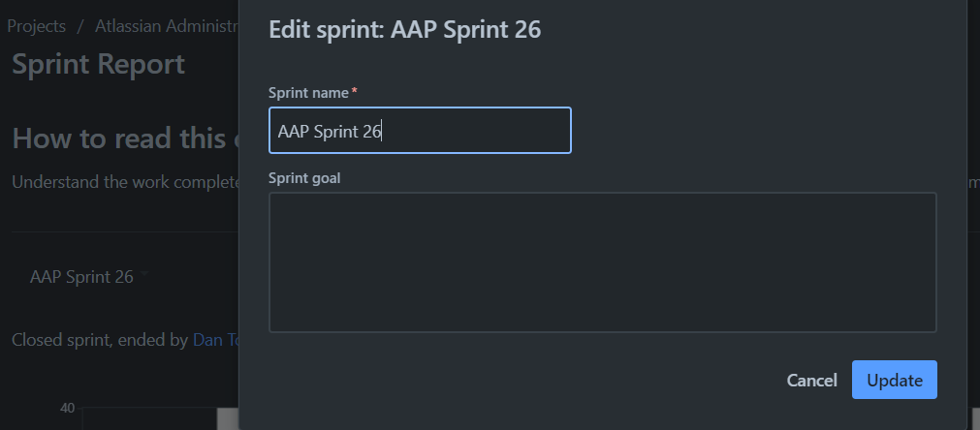This screenshot has height=430, width=980.
Task: Focus the Sprint name input field
Action: pos(420,131)
